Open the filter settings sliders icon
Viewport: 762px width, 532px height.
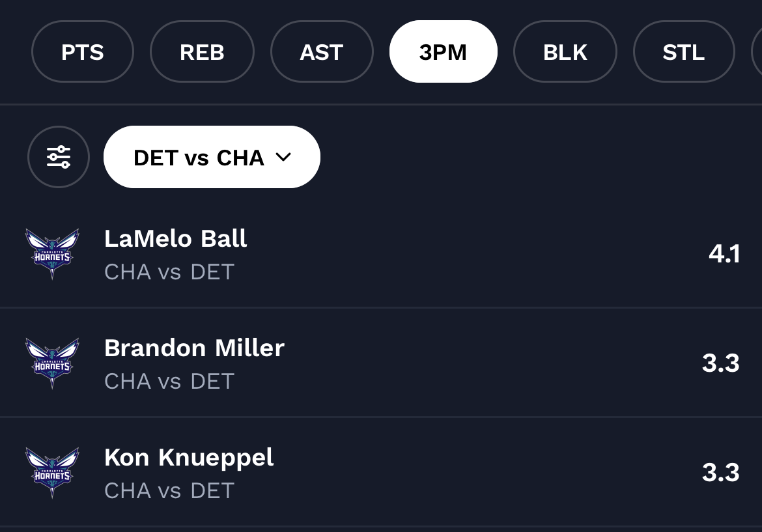click(x=59, y=157)
